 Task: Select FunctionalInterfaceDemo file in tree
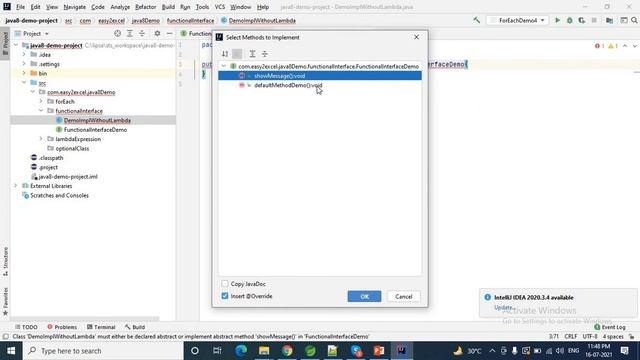(95, 130)
